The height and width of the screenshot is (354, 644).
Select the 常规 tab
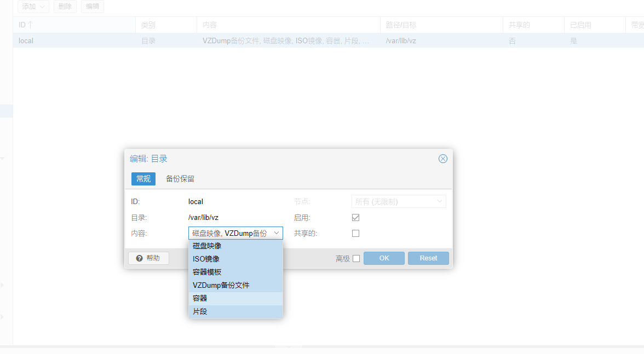[x=143, y=179]
